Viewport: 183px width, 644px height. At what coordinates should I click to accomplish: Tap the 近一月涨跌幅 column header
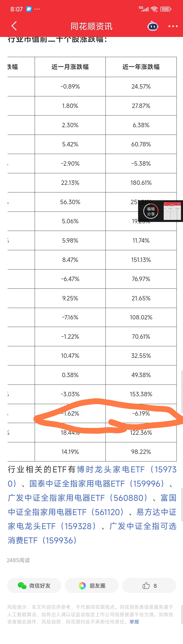[70, 67]
